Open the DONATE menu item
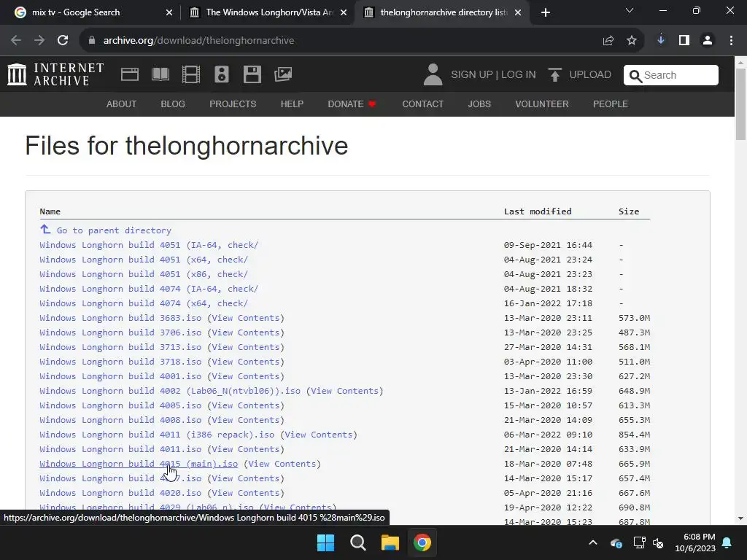This screenshot has width=747, height=560. pos(352,104)
